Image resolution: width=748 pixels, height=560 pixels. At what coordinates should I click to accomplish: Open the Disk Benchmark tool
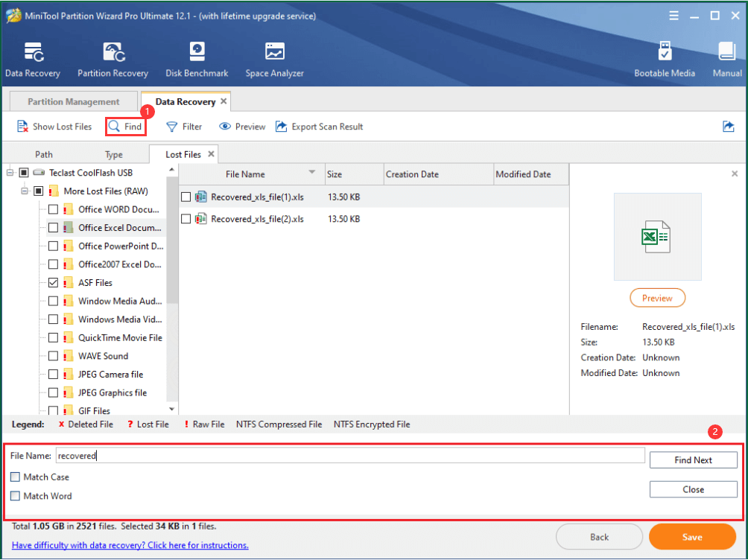(x=197, y=52)
